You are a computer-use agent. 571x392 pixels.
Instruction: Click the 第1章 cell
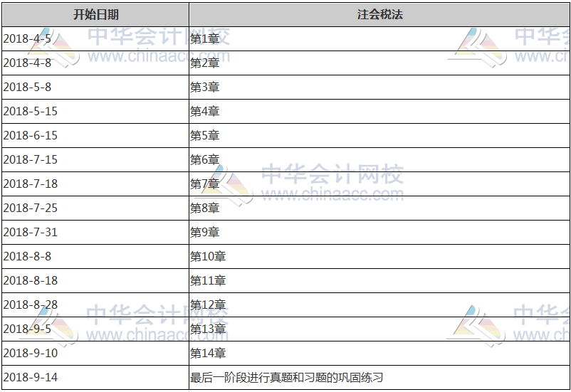point(379,38)
